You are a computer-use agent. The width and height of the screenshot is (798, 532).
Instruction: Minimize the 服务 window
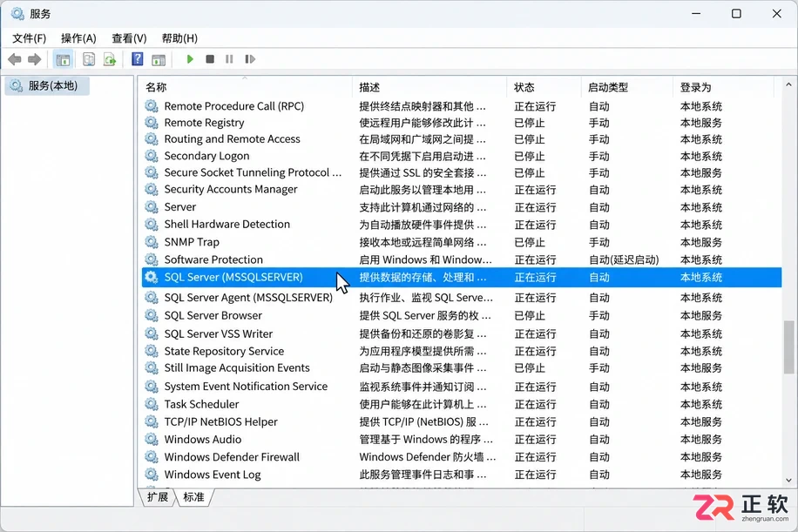(x=696, y=14)
